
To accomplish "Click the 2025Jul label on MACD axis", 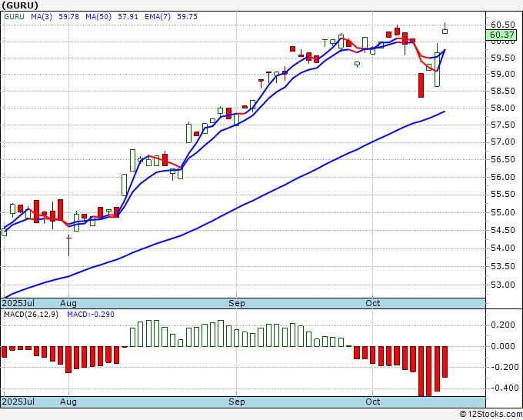I will 18,402.
